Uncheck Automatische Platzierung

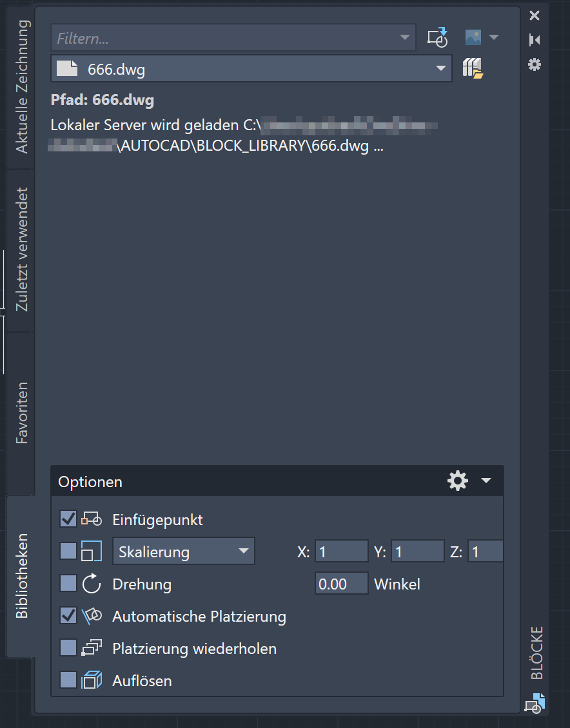click(68, 615)
